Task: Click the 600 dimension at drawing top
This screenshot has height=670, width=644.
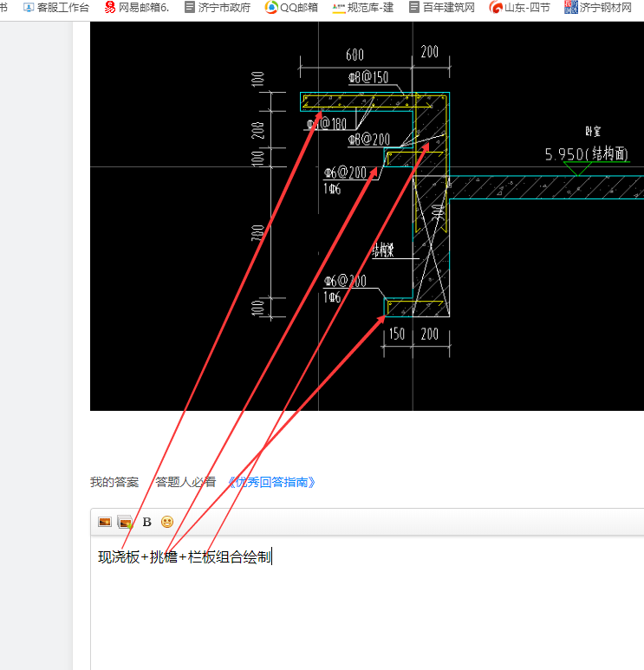Action: point(355,55)
